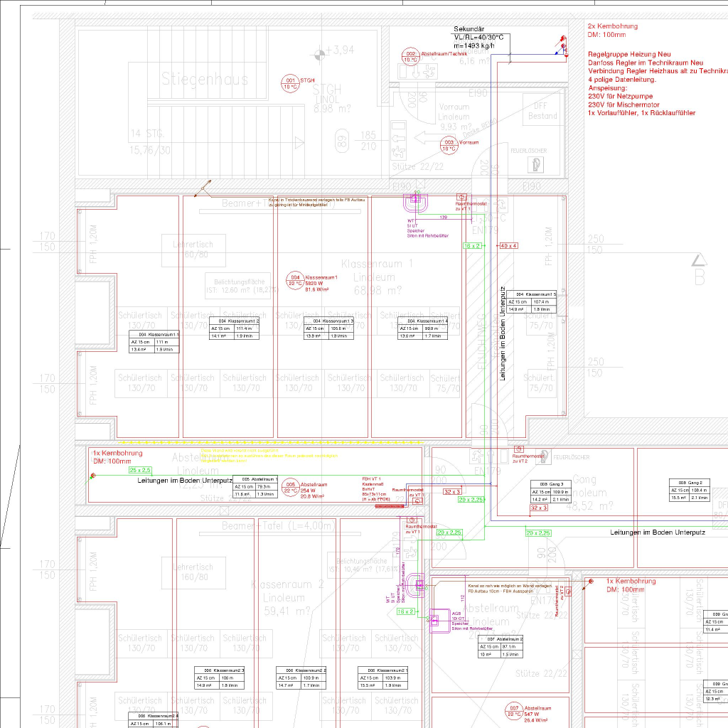The width and height of the screenshot is (728, 728).
Task: Click the Lehrertisch 60/80 label
Action: click(x=193, y=250)
